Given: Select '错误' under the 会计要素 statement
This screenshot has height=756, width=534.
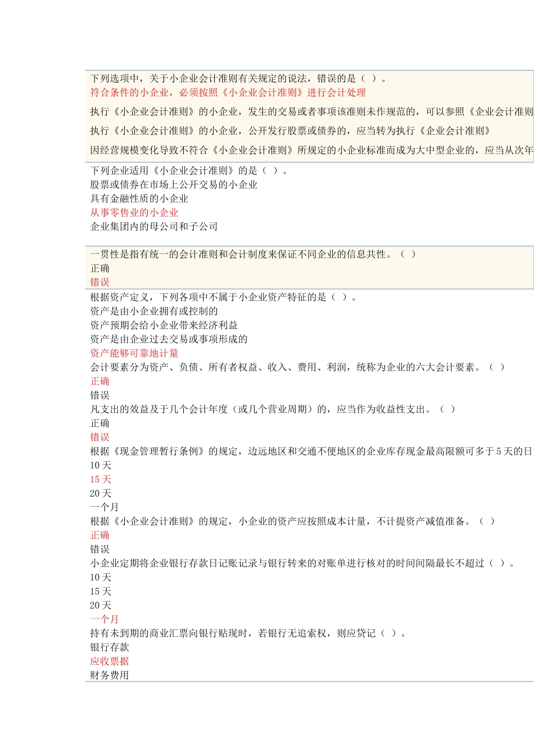Looking at the screenshot, I should [100, 395].
